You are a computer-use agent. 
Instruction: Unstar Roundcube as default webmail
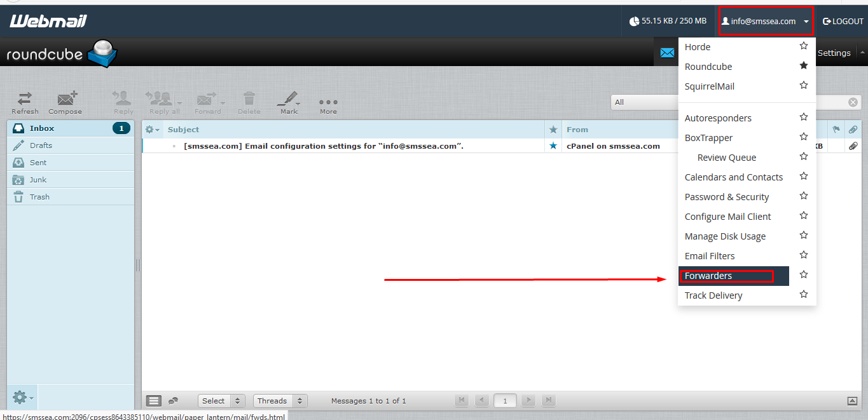tap(803, 66)
